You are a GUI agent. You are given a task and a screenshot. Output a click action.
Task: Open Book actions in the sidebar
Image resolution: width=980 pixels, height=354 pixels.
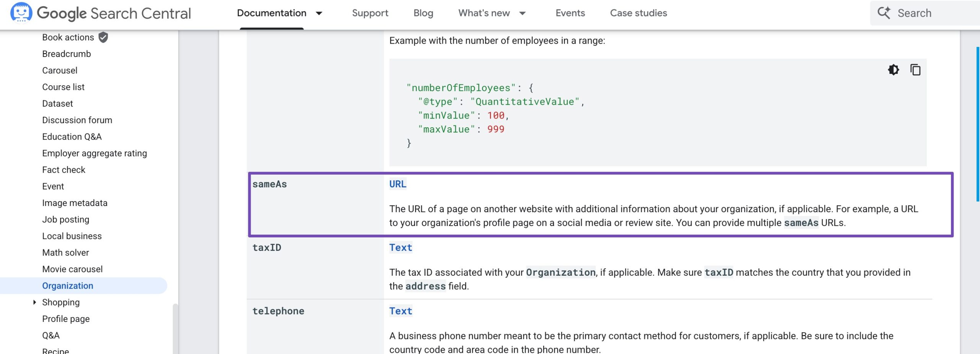(x=68, y=37)
